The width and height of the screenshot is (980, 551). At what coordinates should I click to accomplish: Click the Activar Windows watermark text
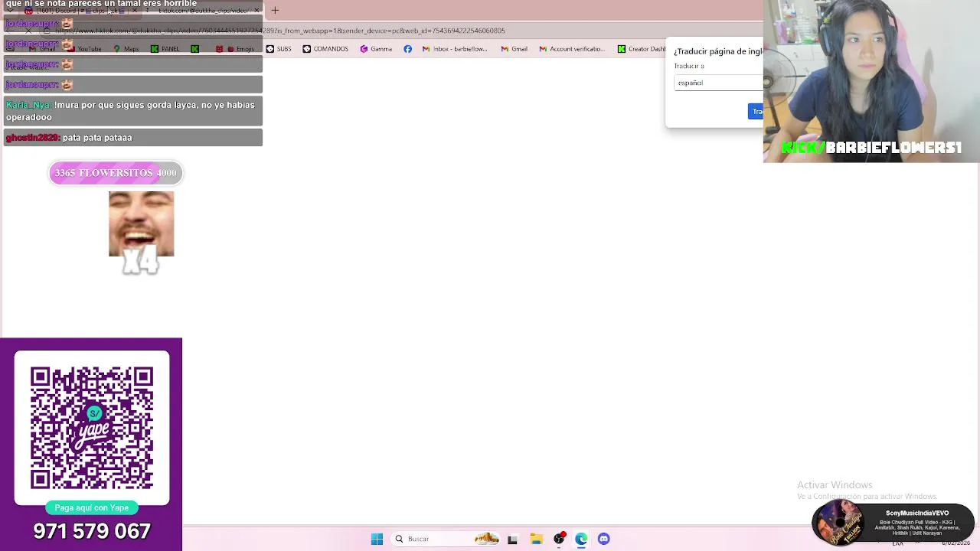(x=835, y=485)
